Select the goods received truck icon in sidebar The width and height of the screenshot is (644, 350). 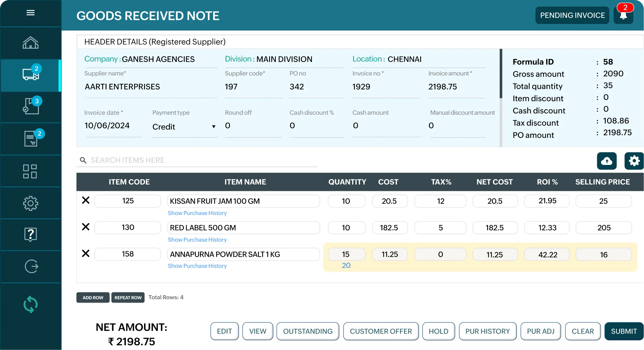click(30, 74)
